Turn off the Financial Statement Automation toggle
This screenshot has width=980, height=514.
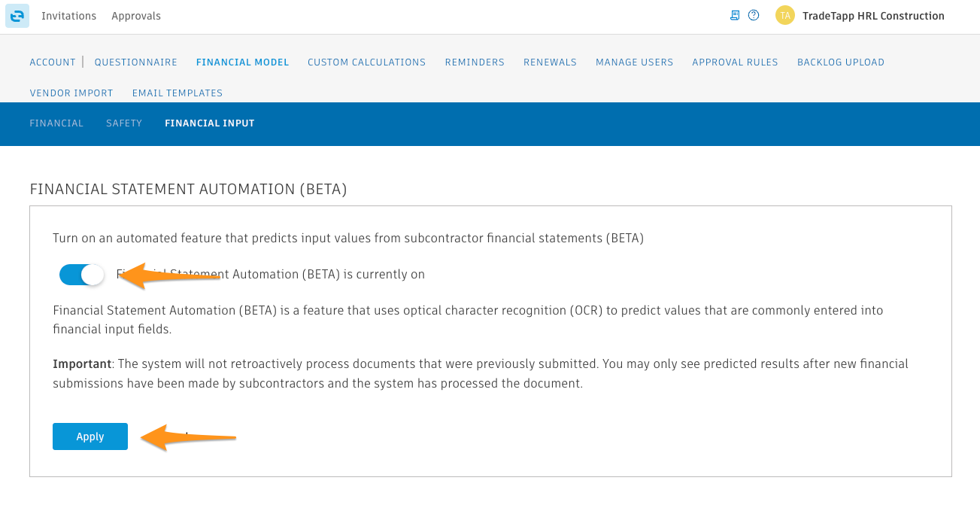coord(81,275)
